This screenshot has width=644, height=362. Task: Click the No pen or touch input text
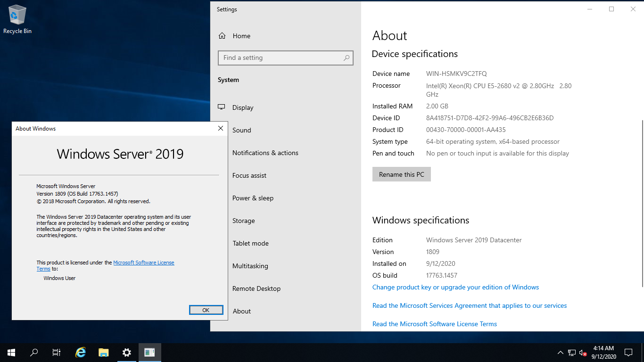click(497, 153)
